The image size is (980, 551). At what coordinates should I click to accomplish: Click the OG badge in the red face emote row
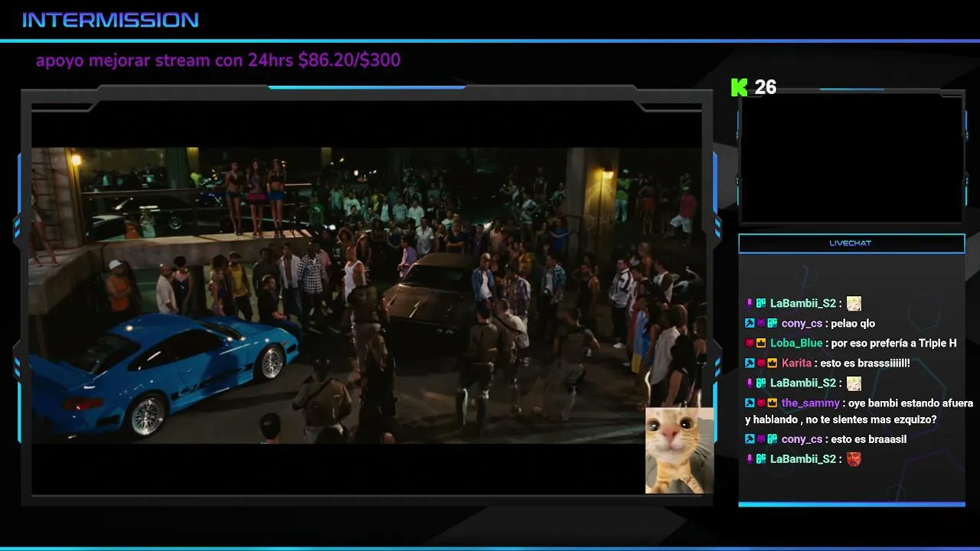pos(761,459)
